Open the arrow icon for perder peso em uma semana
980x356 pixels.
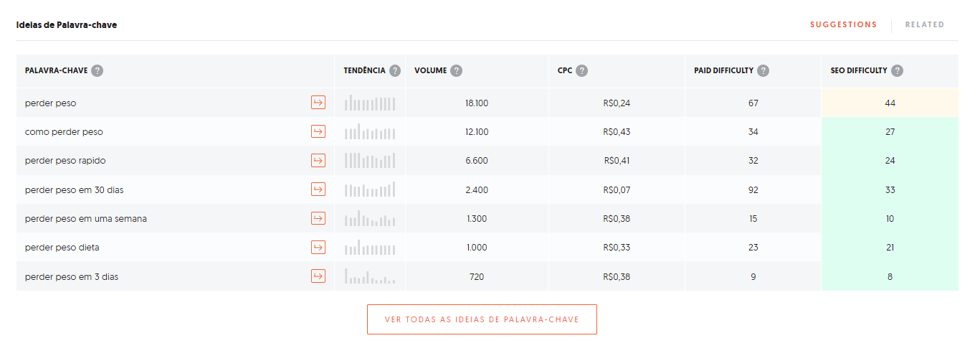tap(318, 218)
